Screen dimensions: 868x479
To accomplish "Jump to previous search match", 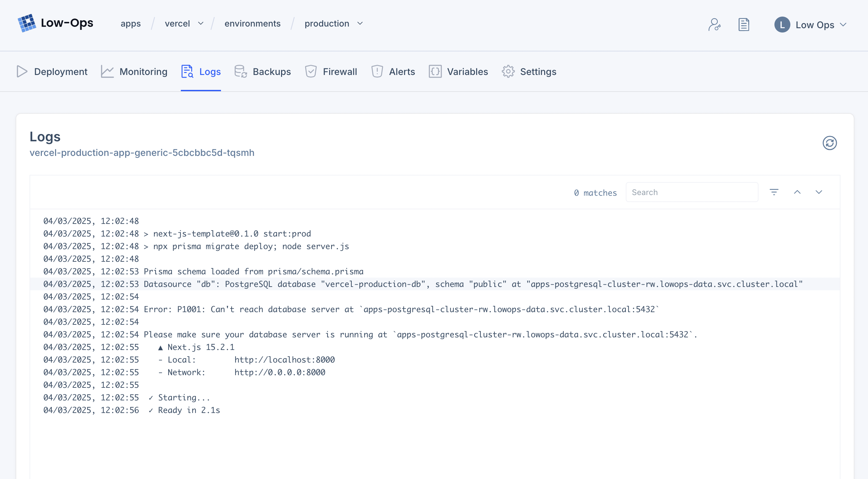I will 797,192.
